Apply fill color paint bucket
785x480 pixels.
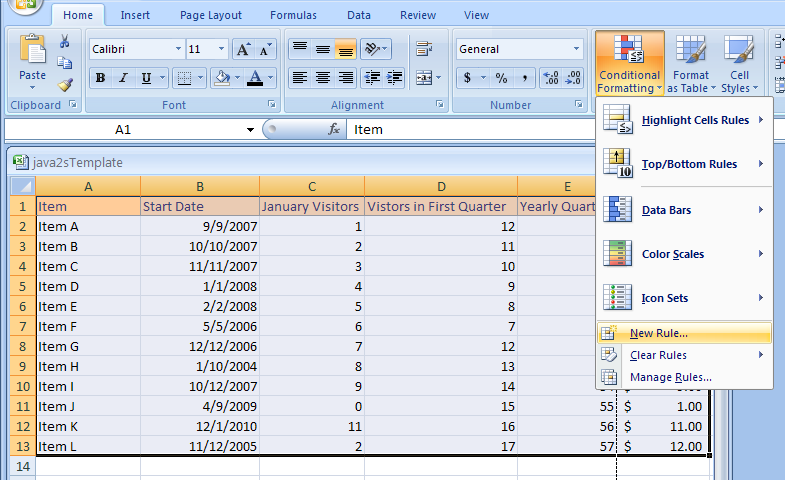pyautogui.click(x=222, y=78)
